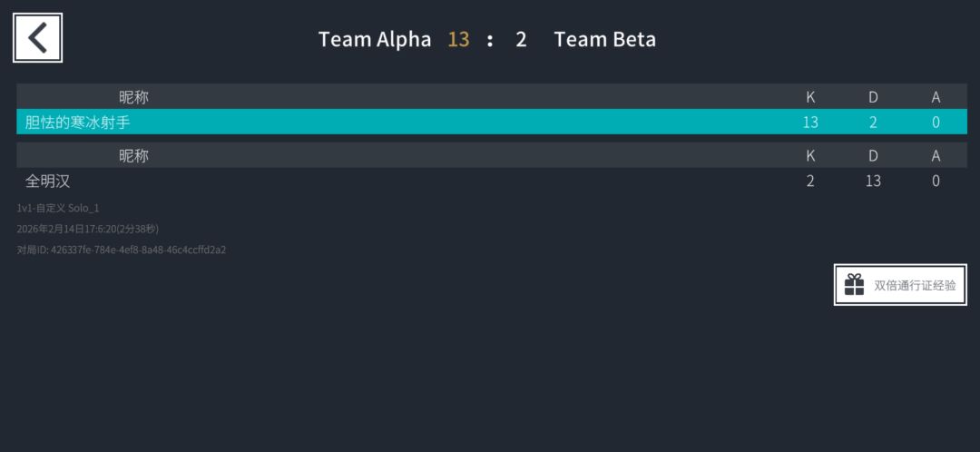Click Team Alpha's gold score 13 in header
The image size is (980, 452).
458,39
